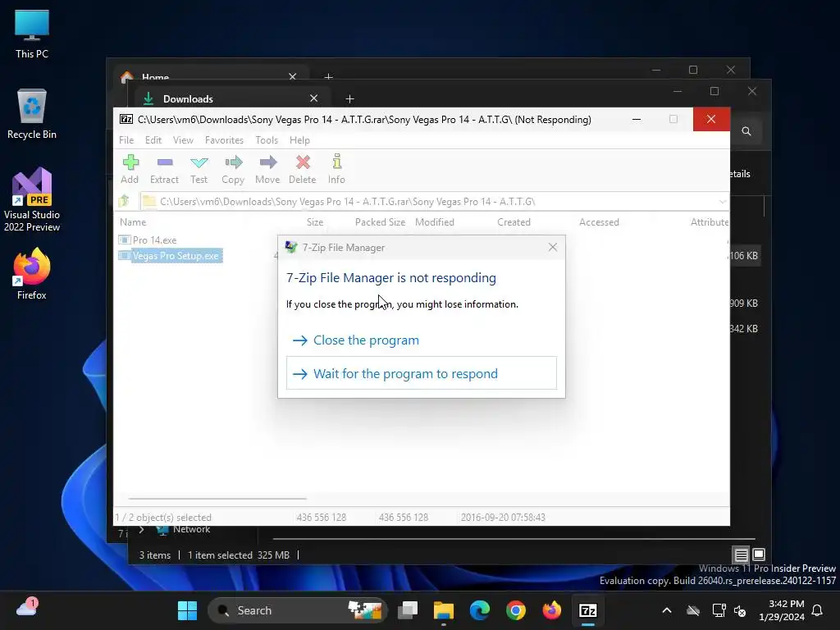Switch Explorer to large icons view
Screen dimensions: 840x630
[x=759, y=555]
